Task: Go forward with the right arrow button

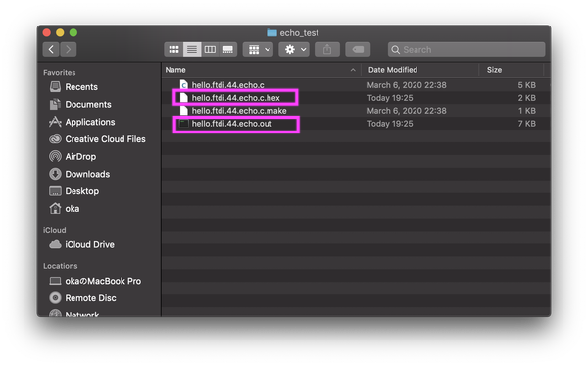Action: (x=69, y=49)
